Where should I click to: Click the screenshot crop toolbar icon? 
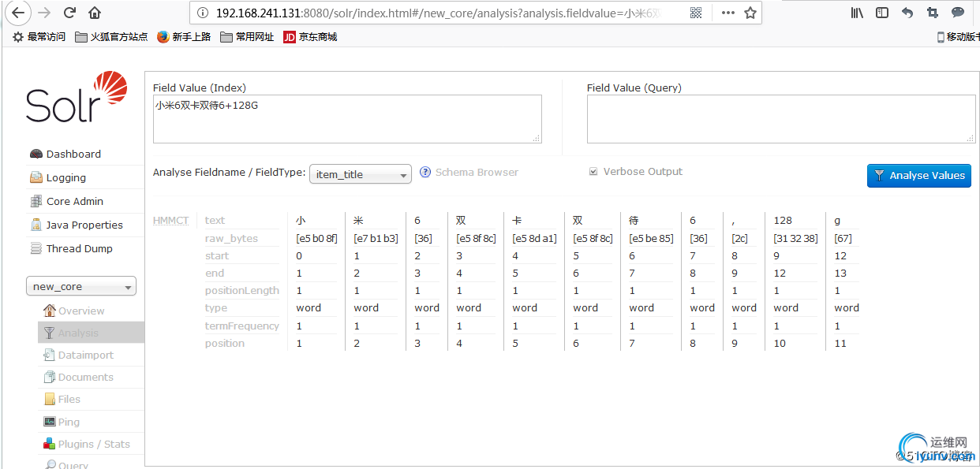[933, 13]
